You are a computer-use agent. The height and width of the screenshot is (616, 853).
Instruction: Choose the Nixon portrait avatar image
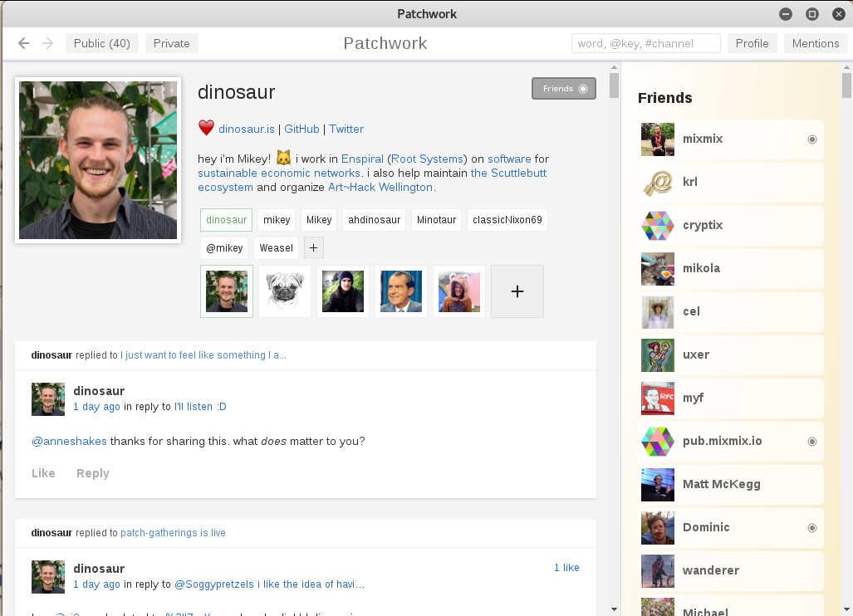[401, 291]
